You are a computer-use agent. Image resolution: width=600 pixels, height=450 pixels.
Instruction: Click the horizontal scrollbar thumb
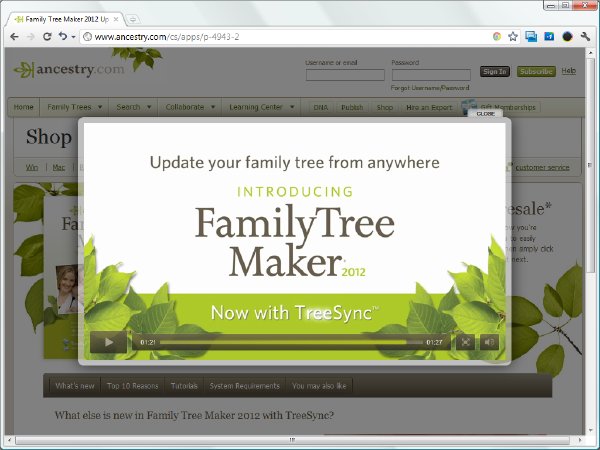pos(292,440)
